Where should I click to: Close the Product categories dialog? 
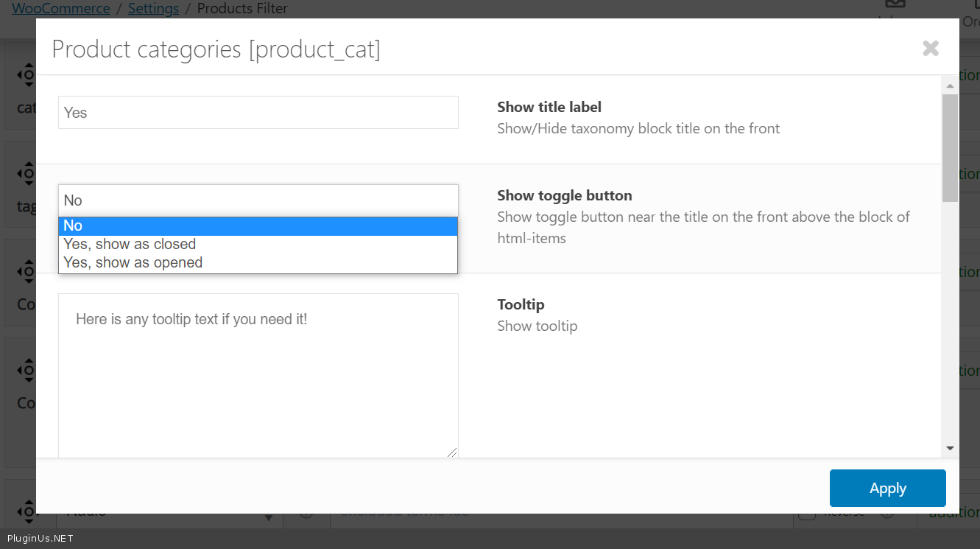pyautogui.click(x=931, y=49)
